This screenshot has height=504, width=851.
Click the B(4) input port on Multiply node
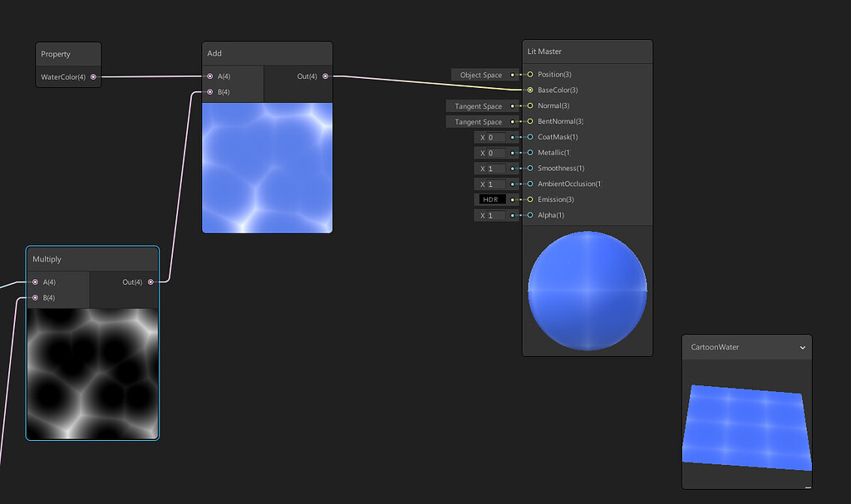34,297
